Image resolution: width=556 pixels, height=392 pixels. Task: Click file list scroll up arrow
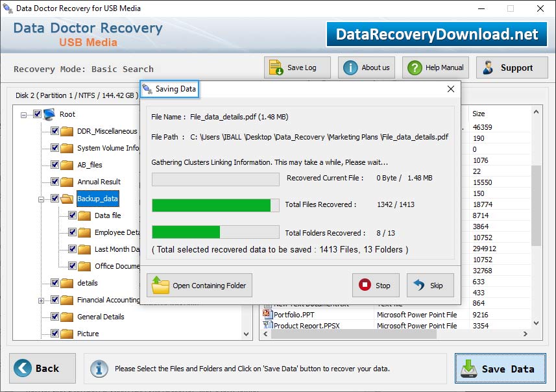[x=536, y=112]
